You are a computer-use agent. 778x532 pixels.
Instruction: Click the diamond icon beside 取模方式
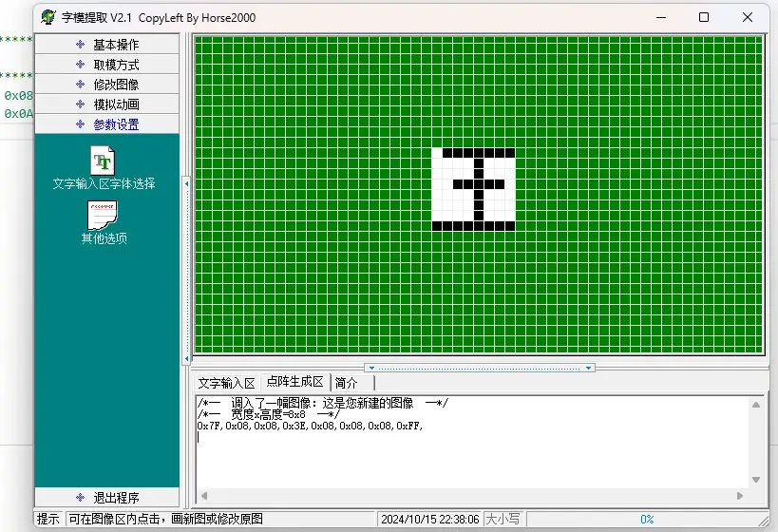(x=81, y=64)
